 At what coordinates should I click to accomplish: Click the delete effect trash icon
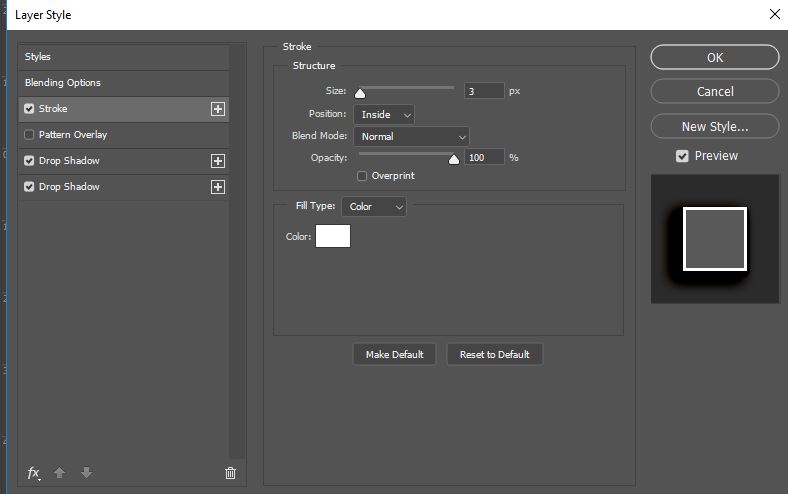230,473
